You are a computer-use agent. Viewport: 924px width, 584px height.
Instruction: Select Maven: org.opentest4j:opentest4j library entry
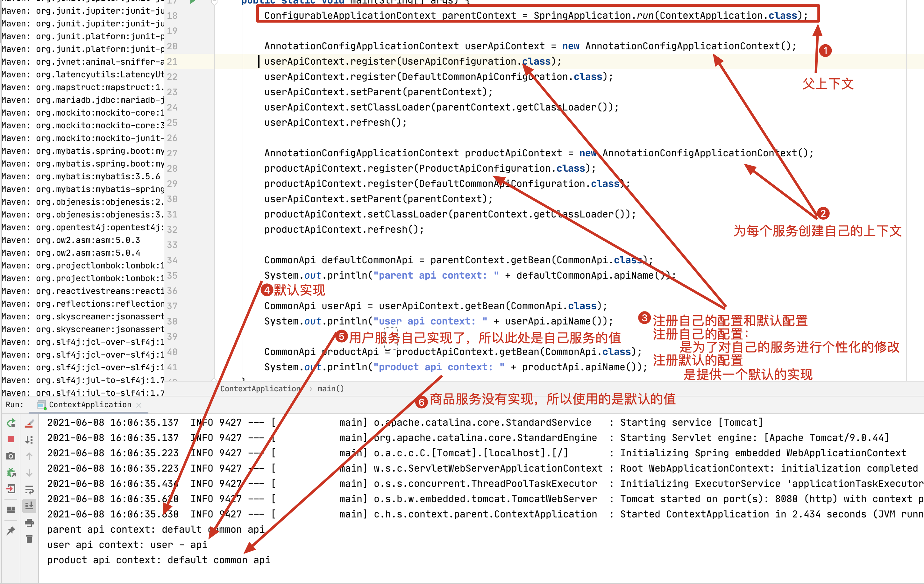point(82,227)
